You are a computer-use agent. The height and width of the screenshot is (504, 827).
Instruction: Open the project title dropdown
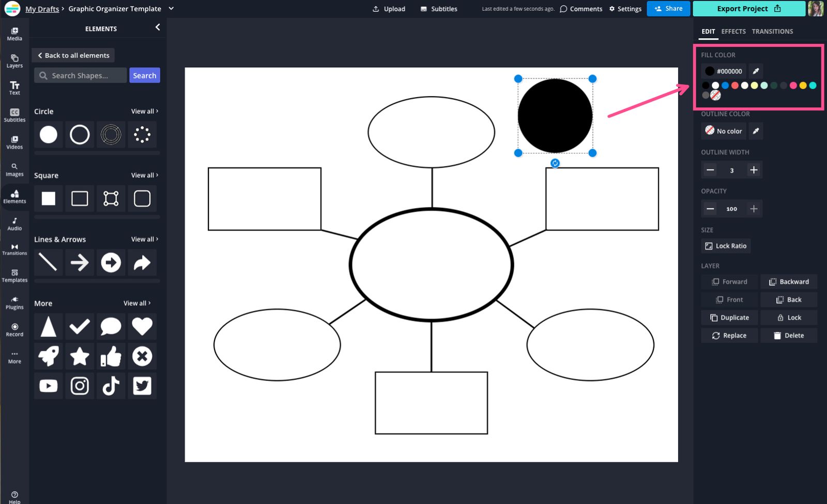coord(171,8)
